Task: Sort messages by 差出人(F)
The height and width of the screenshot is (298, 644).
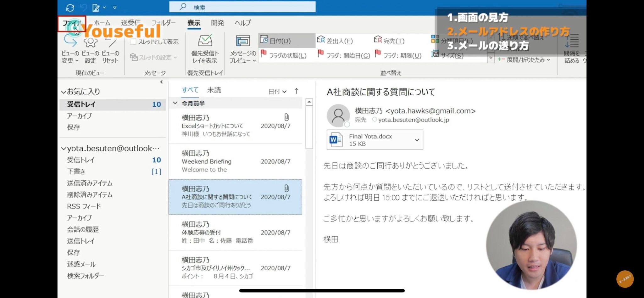Action: (x=335, y=41)
